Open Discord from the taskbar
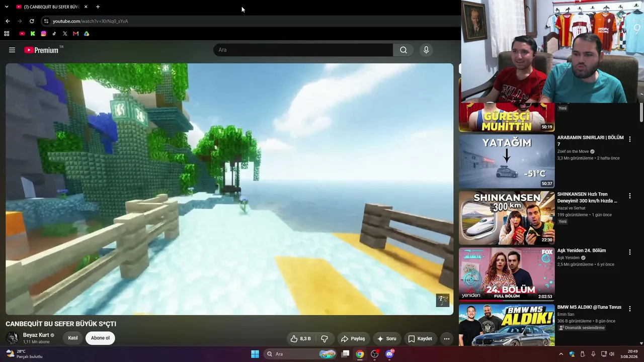The width and height of the screenshot is (644, 362). [389, 354]
